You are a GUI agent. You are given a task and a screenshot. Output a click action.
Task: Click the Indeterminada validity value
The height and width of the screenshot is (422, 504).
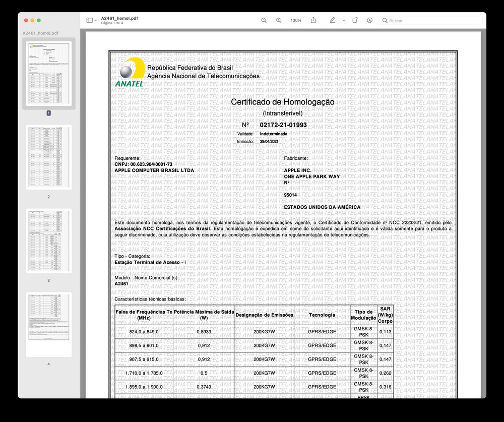(274, 134)
